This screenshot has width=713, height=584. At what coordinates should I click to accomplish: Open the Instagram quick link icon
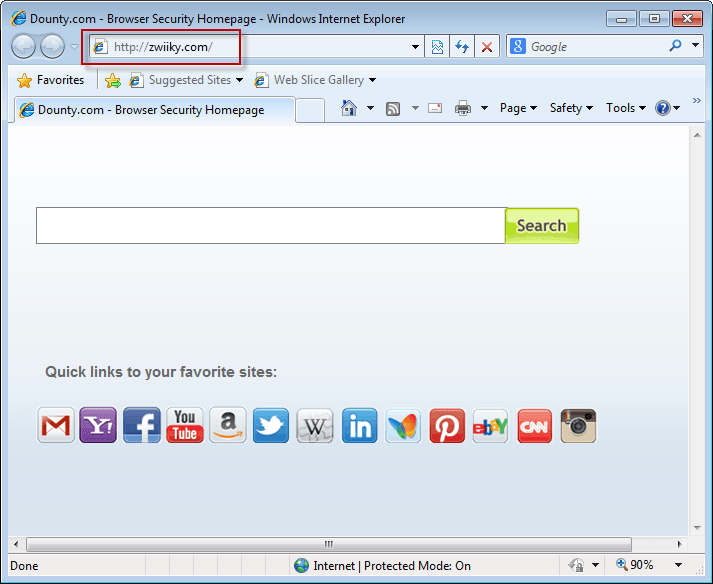coord(578,425)
